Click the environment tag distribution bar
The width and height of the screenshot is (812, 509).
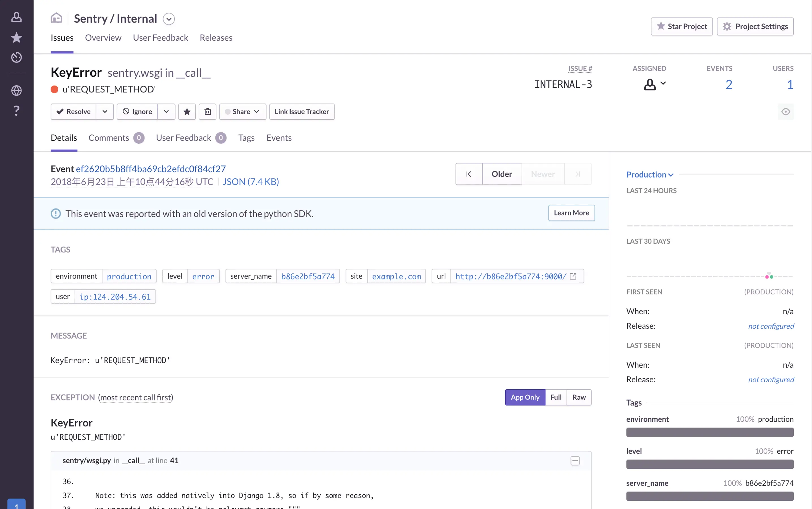pos(709,432)
